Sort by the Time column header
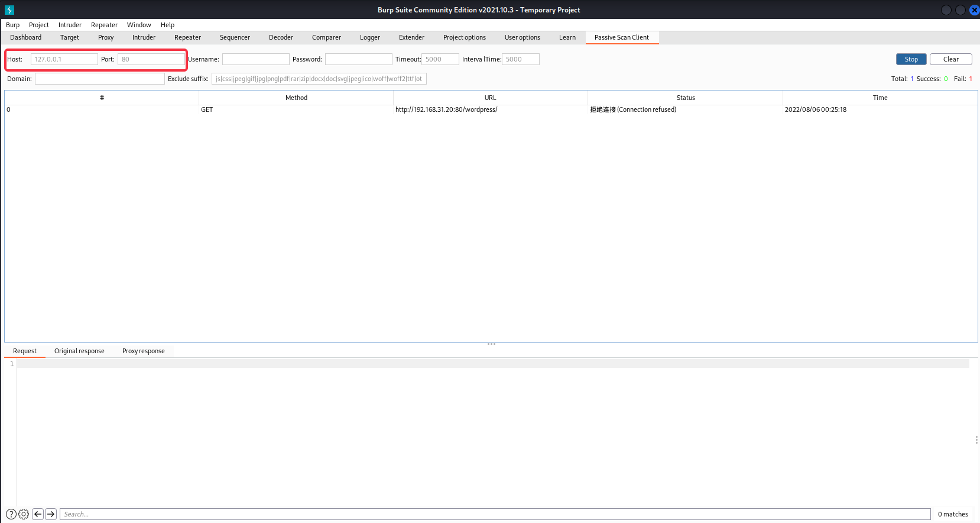Screen dimensions: 980x523 click(x=880, y=98)
